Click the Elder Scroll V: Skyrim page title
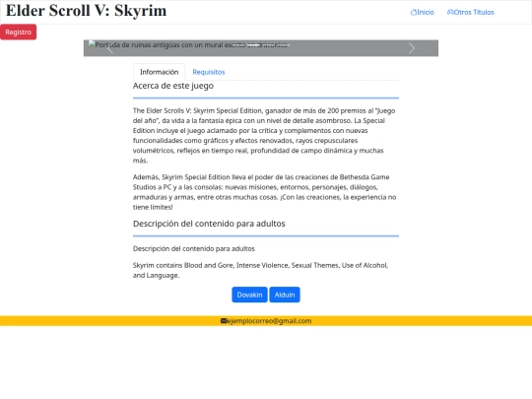This screenshot has width=532, height=399. click(86, 11)
